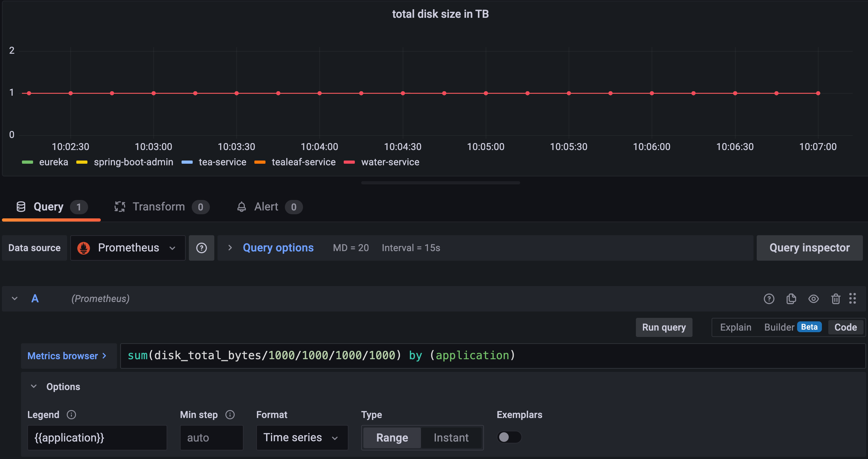The height and width of the screenshot is (459, 868).
Task: Click the water-service legend color swatch
Action: tap(349, 162)
